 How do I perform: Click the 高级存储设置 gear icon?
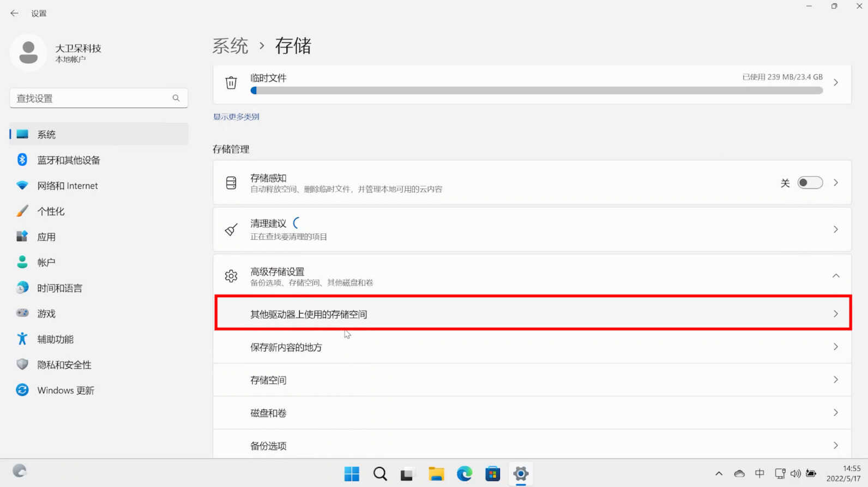coord(231,276)
